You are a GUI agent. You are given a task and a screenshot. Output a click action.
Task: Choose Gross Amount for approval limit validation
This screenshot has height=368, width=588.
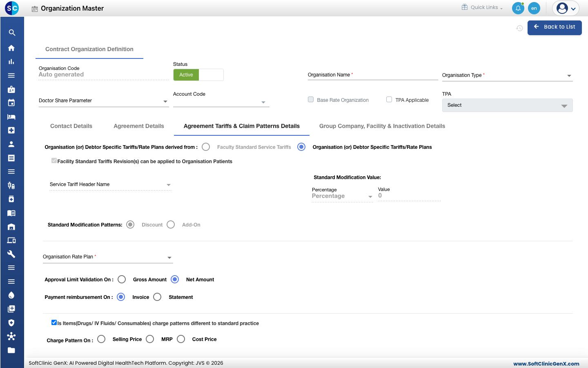122,279
